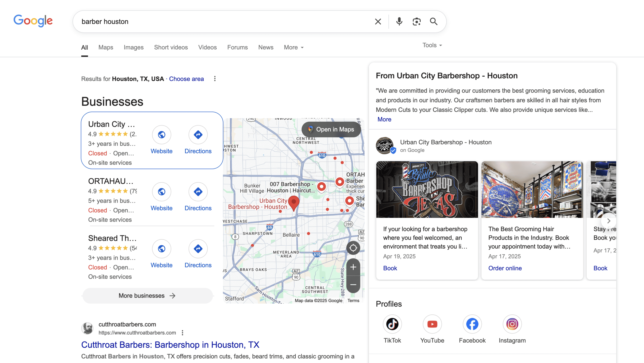This screenshot has height=363, width=644.
Task: Open the Google logo homepage
Action: [x=33, y=21]
